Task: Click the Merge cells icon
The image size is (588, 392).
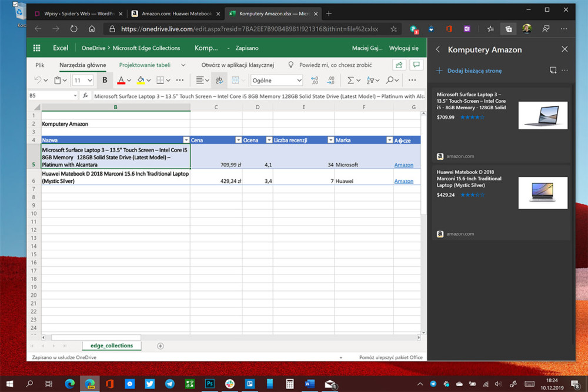Action: coord(235,80)
